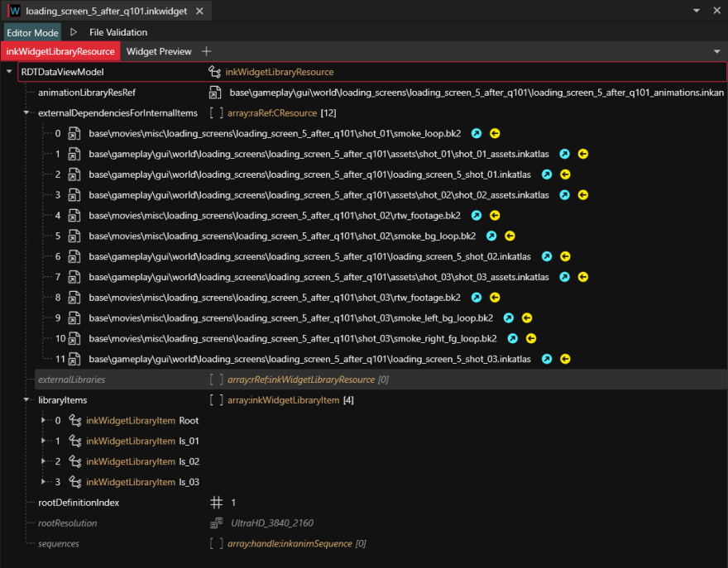Click yellow arrow icon for shot_03_assets.inkatlas
The image size is (728, 568).
point(583,277)
